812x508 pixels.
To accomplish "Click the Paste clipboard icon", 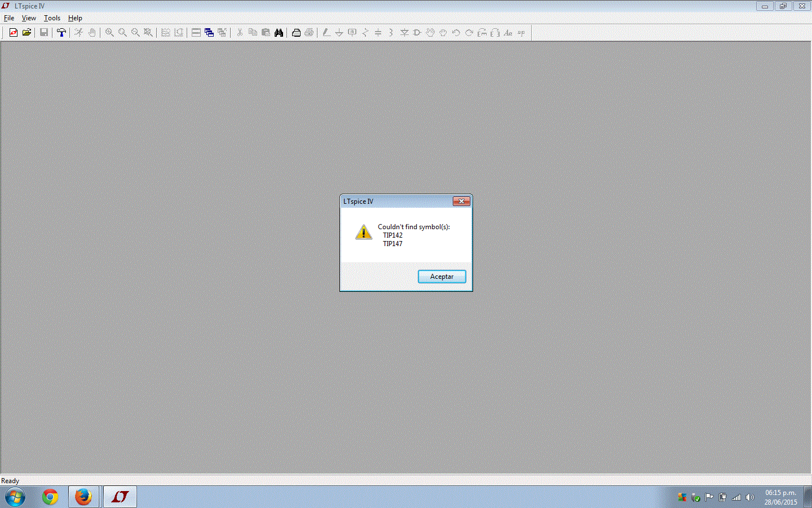I will (266, 33).
